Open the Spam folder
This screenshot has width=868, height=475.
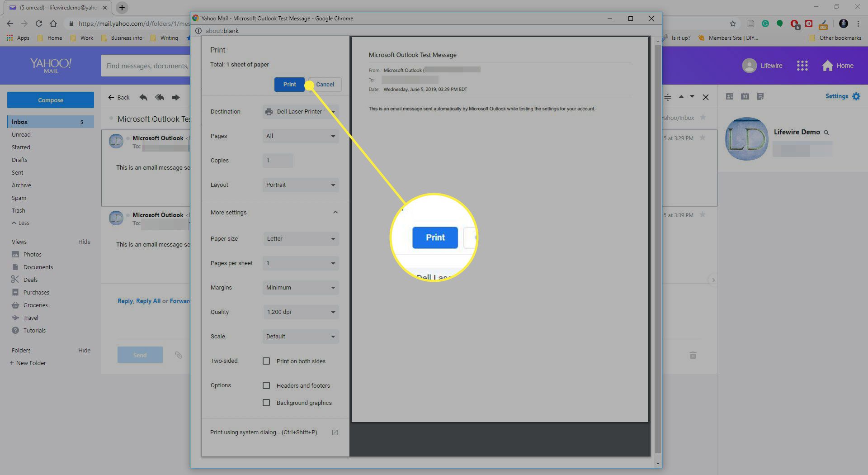pyautogui.click(x=19, y=198)
